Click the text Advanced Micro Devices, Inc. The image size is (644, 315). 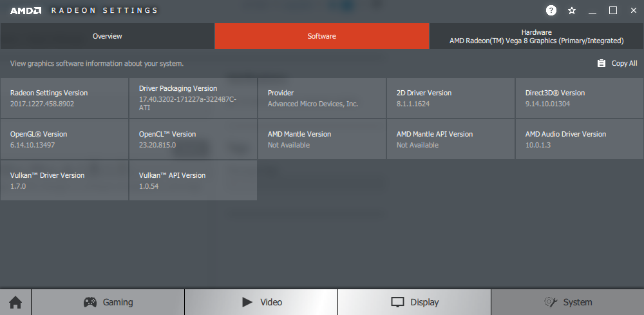(x=313, y=104)
